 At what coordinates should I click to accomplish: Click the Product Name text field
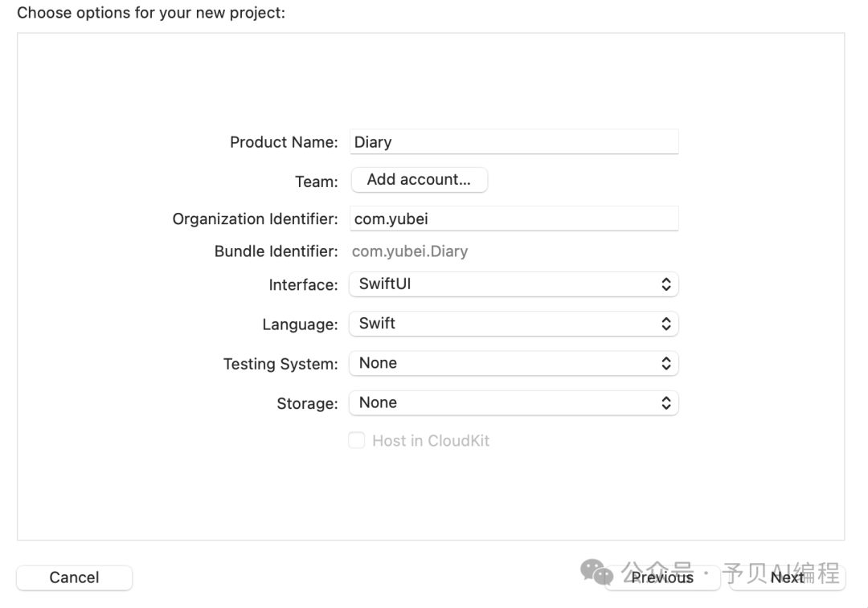[514, 142]
